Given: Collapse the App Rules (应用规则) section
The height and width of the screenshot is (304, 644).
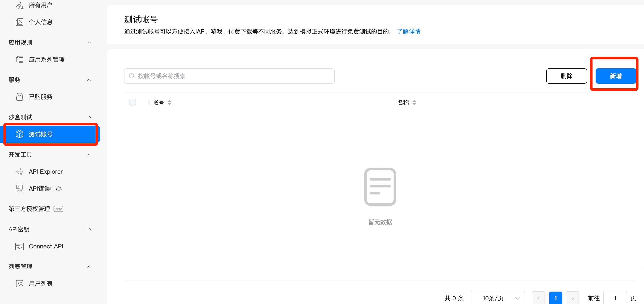Looking at the screenshot, I should click(x=89, y=42).
